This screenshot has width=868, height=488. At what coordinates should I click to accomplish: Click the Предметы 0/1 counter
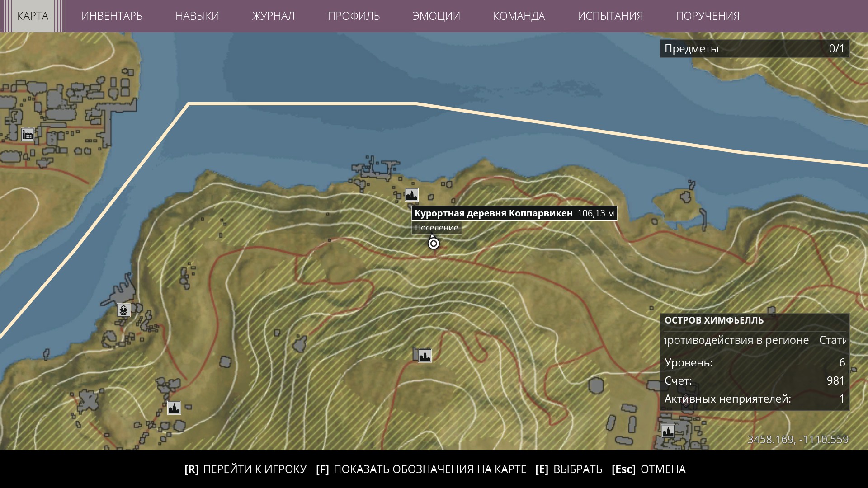755,49
